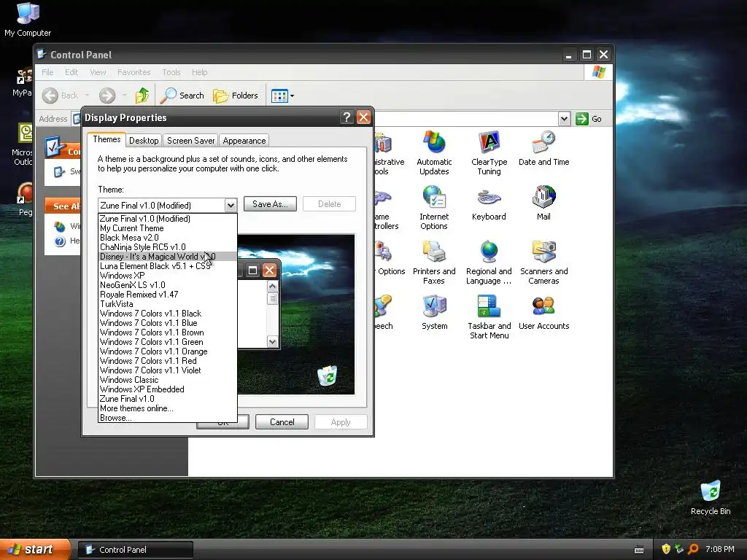Select Zune Final v1.0 (Modified) list item
The image size is (747, 560).
click(167, 219)
